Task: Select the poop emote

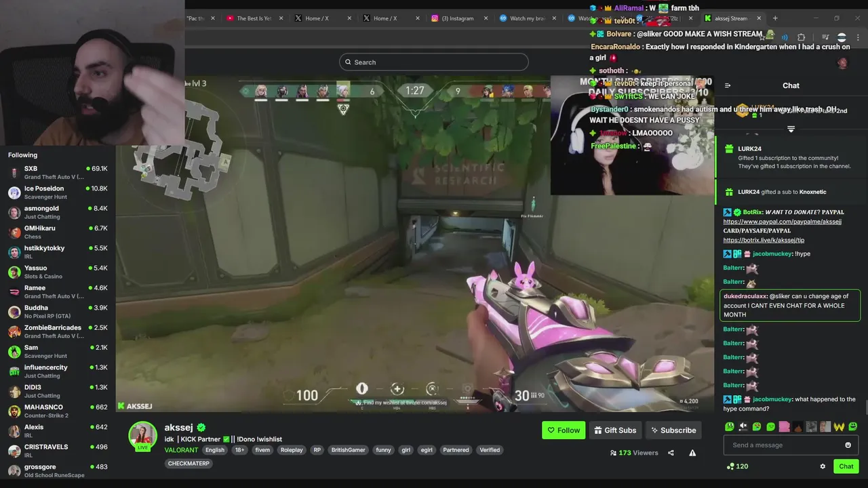Action: coord(798,426)
